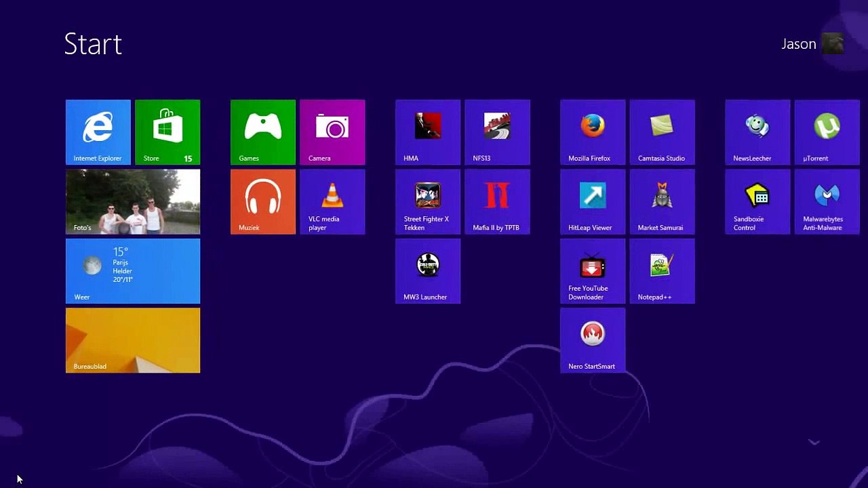Image resolution: width=868 pixels, height=488 pixels.
Task: Click the down arrow to show all apps
Action: (x=814, y=442)
